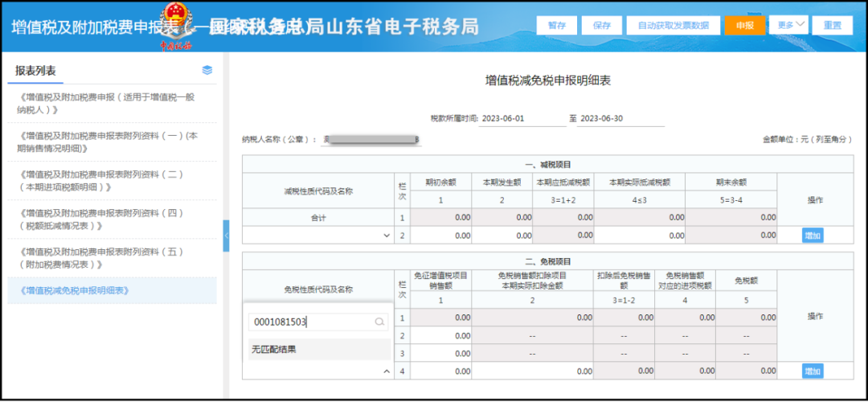Click 免征增值税项目销售额 cell in row 4

coord(440,371)
